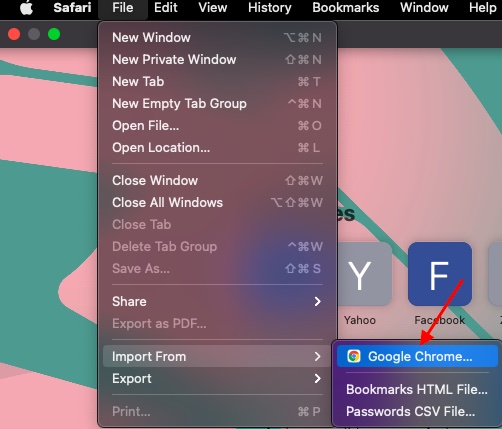Click the Export submenu chevron
This screenshot has height=429, width=502.
318,379
